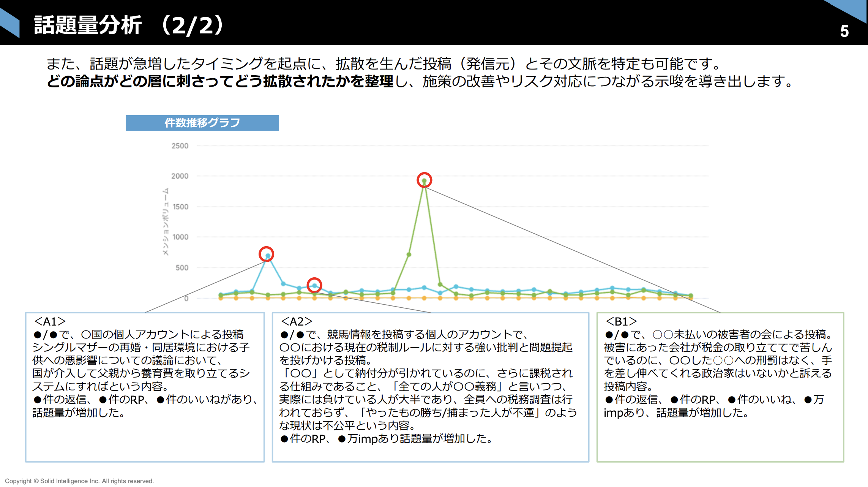The image size is (868, 487).
Task: Click the copyright Solid Intelligence text
Action: pyautogui.click(x=79, y=481)
